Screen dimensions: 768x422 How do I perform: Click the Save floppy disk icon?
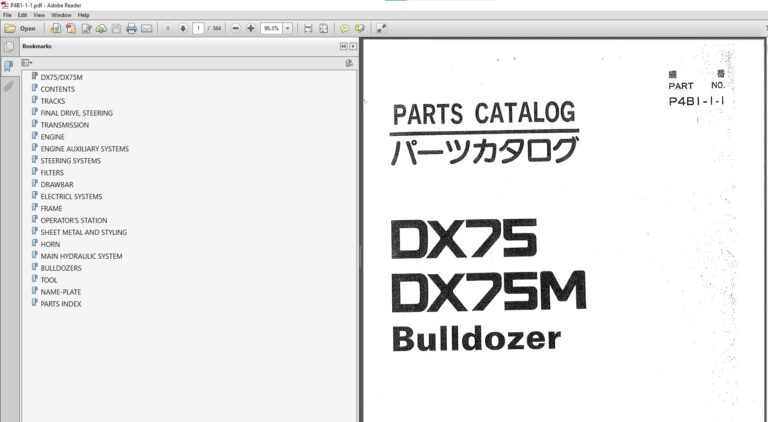click(x=116, y=28)
